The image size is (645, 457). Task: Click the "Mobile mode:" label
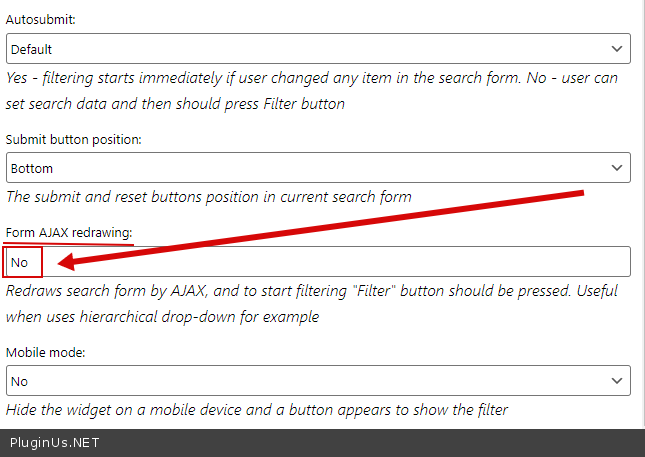point(45,353)
